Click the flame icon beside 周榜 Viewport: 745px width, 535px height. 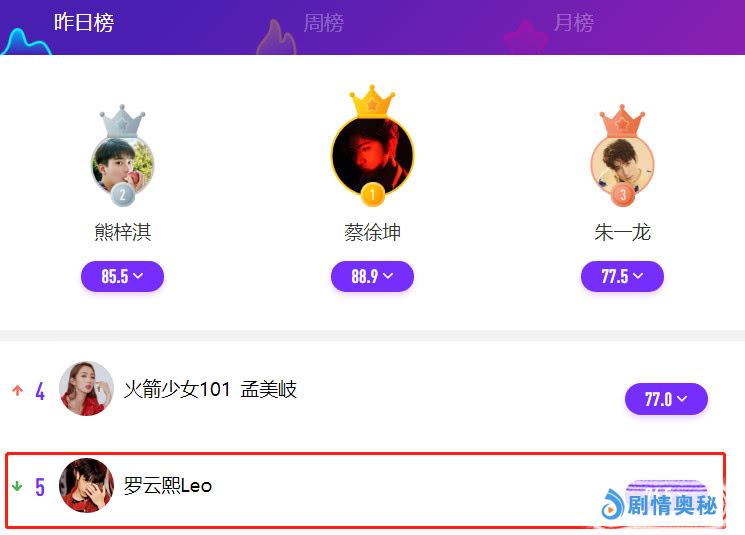(x=276, y=37)
